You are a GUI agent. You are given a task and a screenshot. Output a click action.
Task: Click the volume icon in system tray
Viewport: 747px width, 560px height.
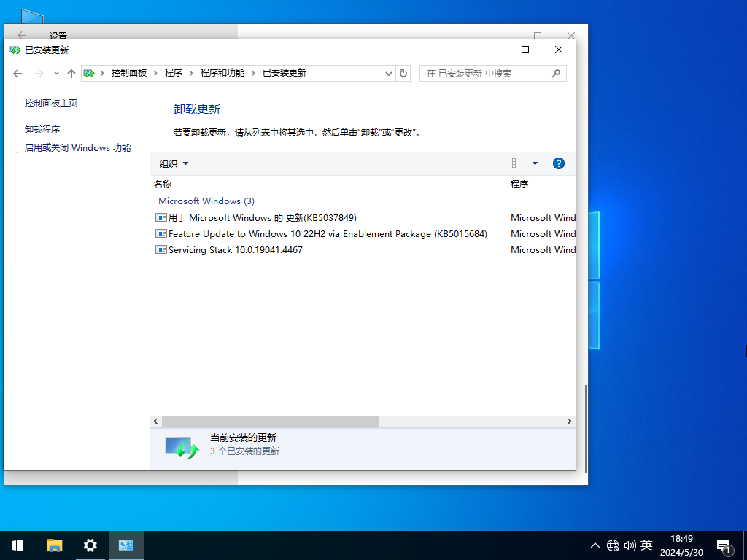630,545
